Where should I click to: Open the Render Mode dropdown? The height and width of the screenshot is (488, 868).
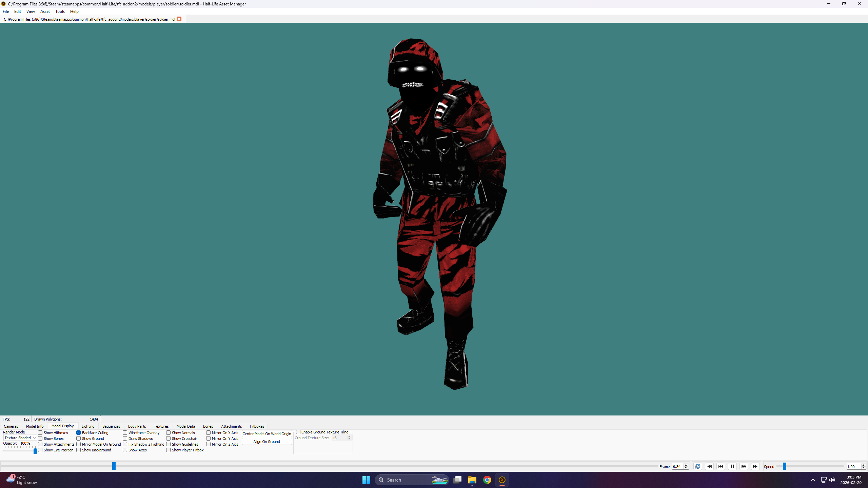click(20, 438)
